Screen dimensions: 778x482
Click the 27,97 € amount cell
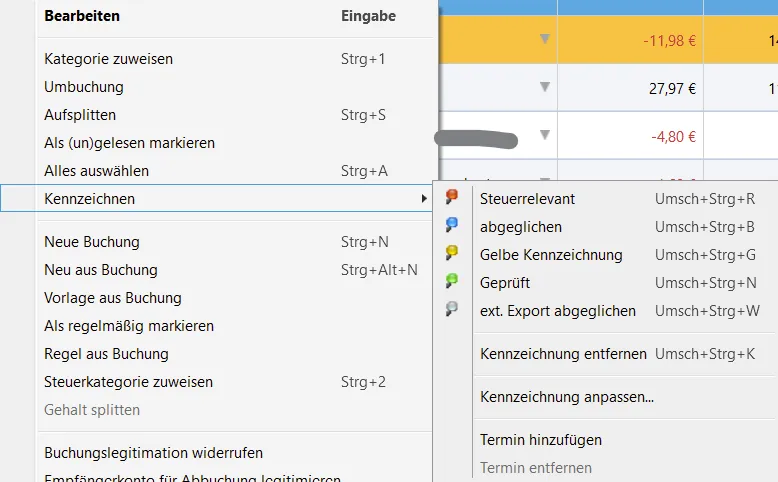click(672, 89)
